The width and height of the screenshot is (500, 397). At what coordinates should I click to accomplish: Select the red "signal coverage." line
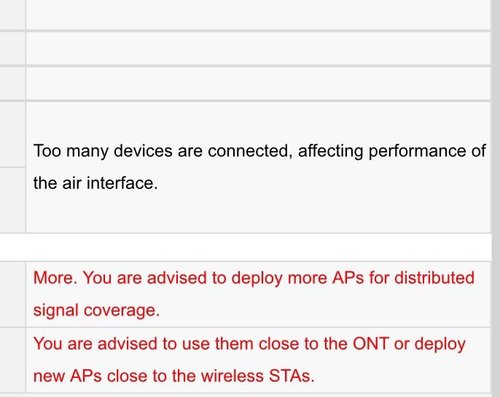[x=96, y=310]
